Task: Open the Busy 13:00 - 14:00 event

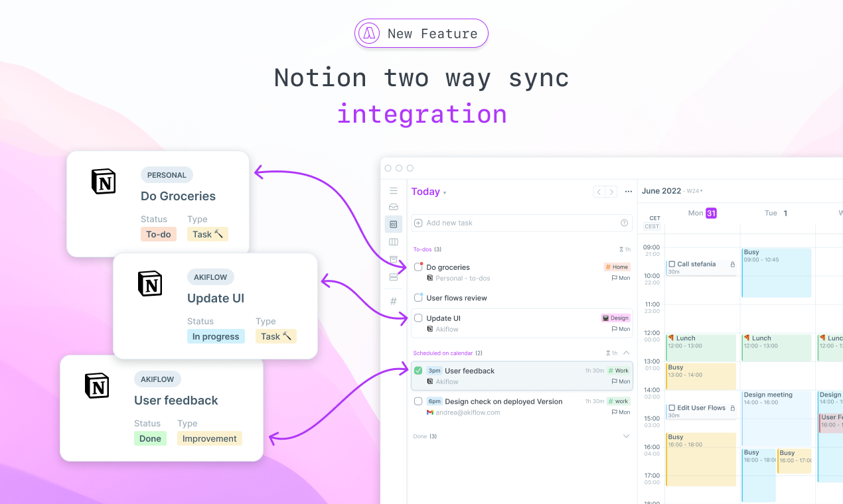Action: [x=702, y=376]
